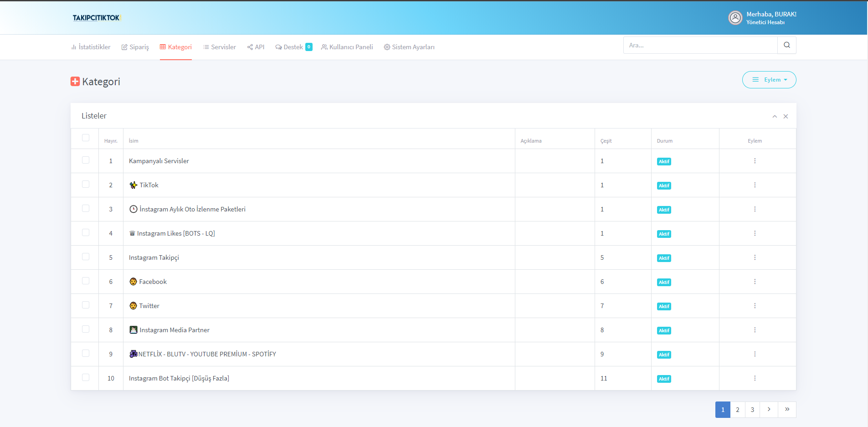868x427 pixels.
Task: Click the Açıklama column header
Action: [531, 141]
